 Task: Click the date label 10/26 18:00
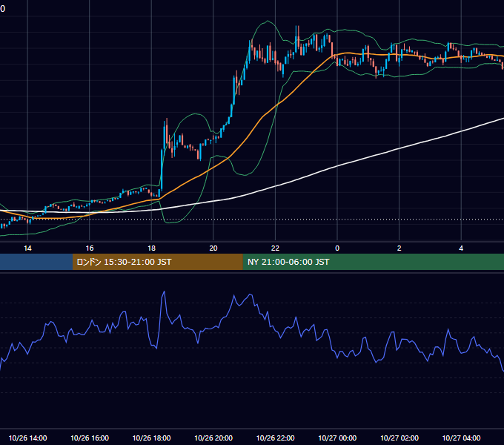[x=151, y=438]
